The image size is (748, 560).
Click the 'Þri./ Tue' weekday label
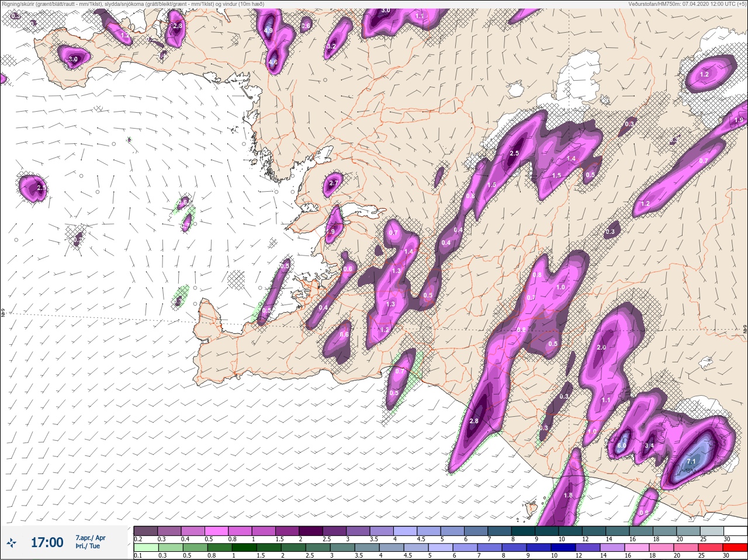pyautogui.click(x=87, y=546)
